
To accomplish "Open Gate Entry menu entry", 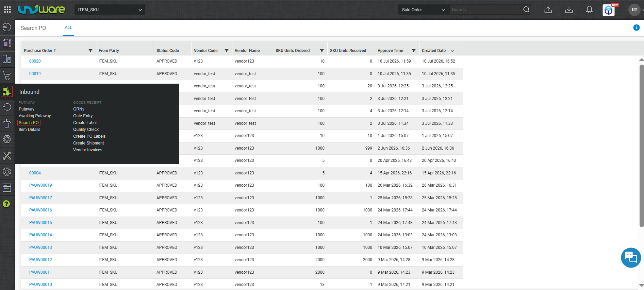I will click(x=83, y=116).
